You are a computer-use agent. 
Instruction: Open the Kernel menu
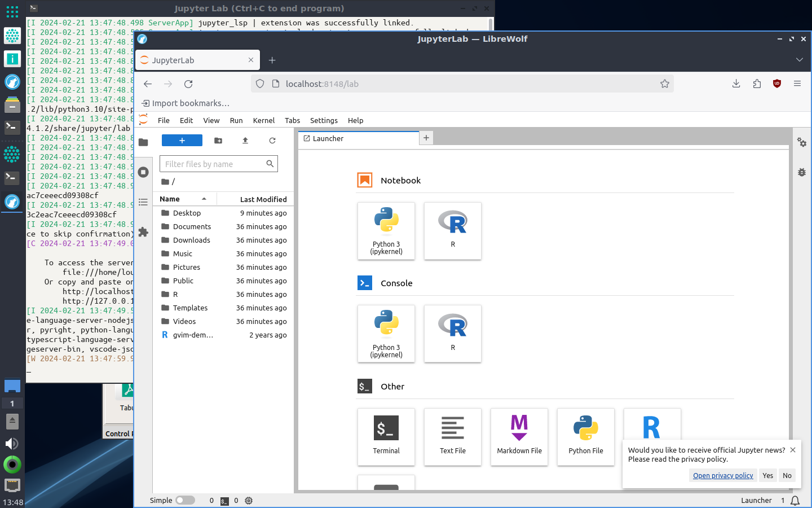(x=263, y=120)
